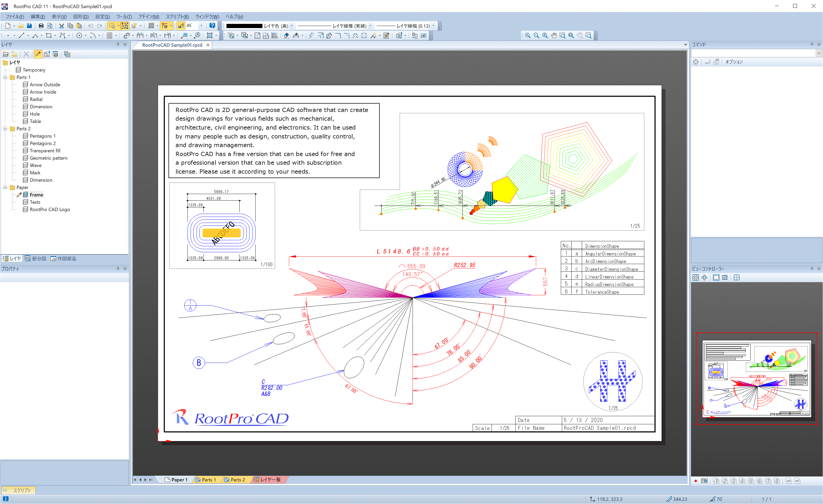Select the Balloon callout tool

pos(197,35)
